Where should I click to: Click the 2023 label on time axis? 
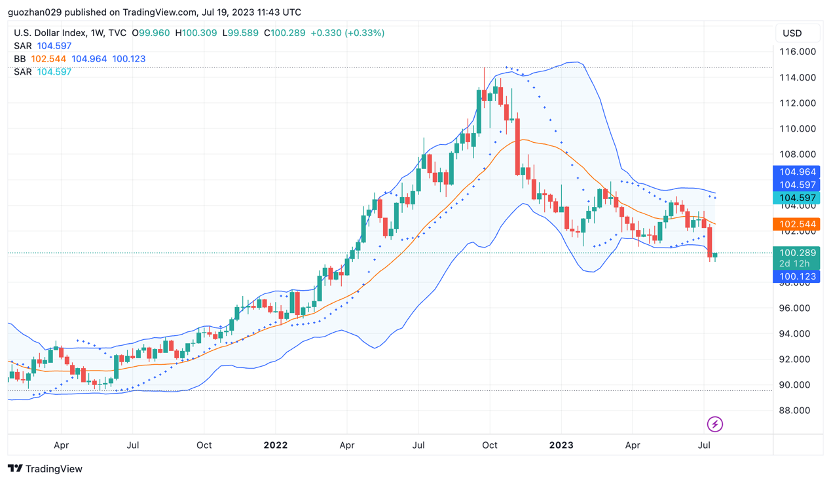tap(561, 445)
